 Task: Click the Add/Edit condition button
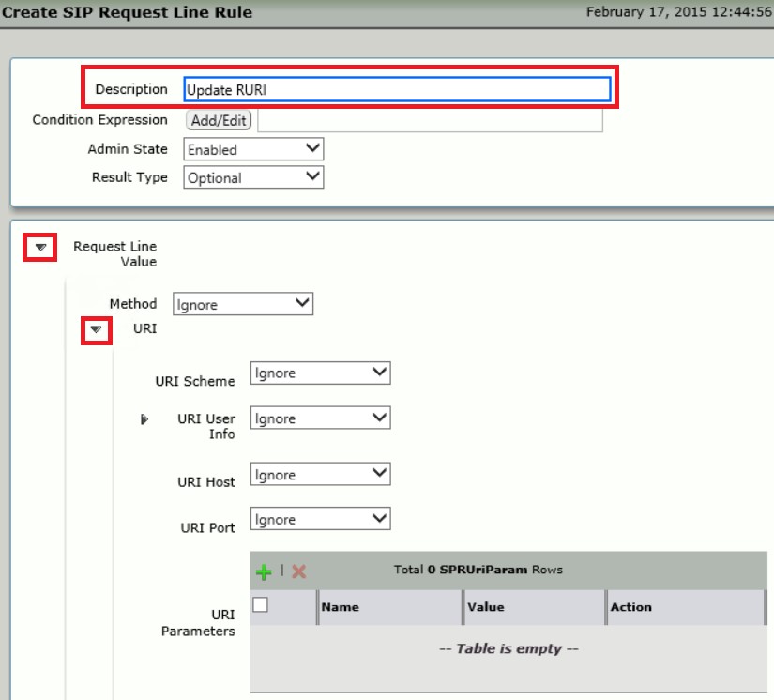[220, 120]
